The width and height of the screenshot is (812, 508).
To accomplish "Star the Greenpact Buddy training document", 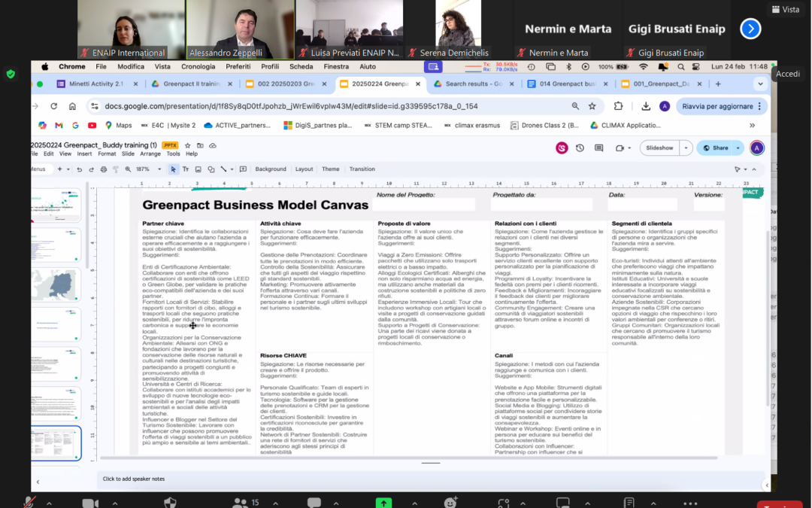I will point(187,146).
